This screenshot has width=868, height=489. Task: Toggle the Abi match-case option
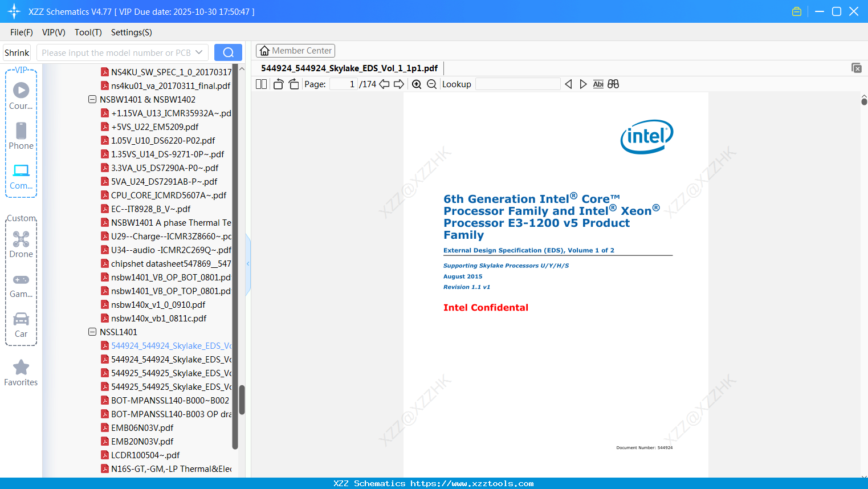(x=598, y=84)
